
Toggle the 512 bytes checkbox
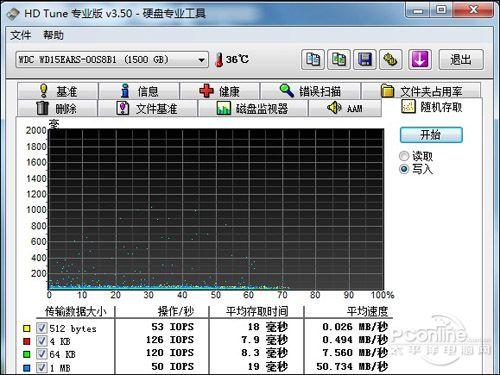(x=41, y=328)
